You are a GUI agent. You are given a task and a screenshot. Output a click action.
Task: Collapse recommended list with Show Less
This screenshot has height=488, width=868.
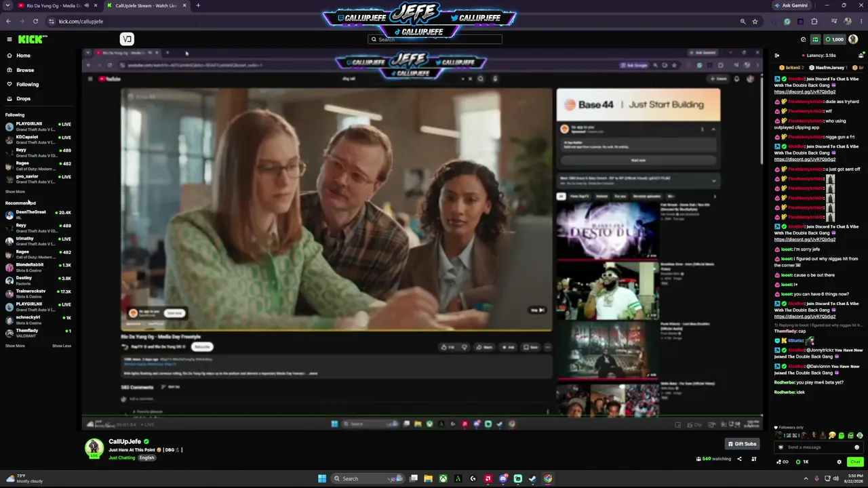coord(62,346)
